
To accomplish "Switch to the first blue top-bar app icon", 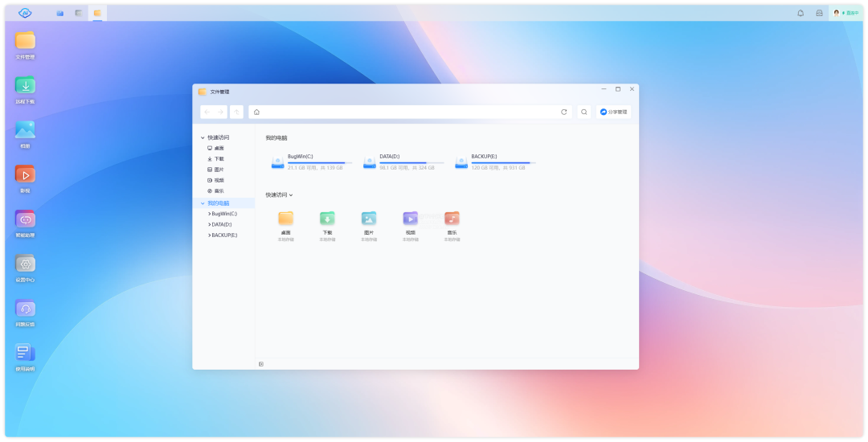I will click(x=59, y=13).
